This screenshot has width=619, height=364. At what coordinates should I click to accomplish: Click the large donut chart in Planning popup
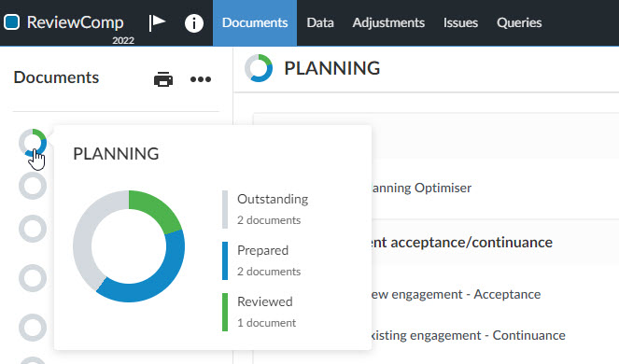coord(129,246)
